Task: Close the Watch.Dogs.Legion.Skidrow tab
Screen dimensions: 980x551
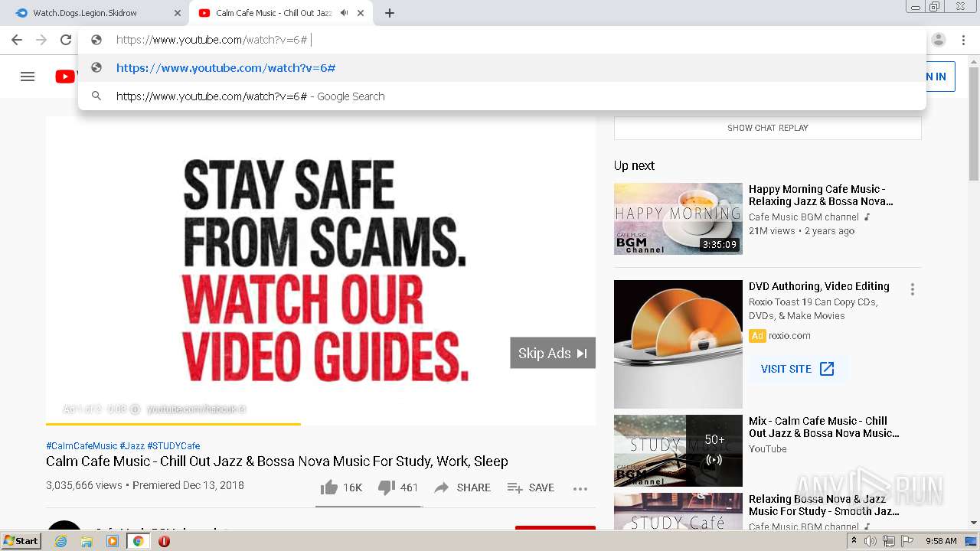Action: pyautogui.click(x=178, y=13)
